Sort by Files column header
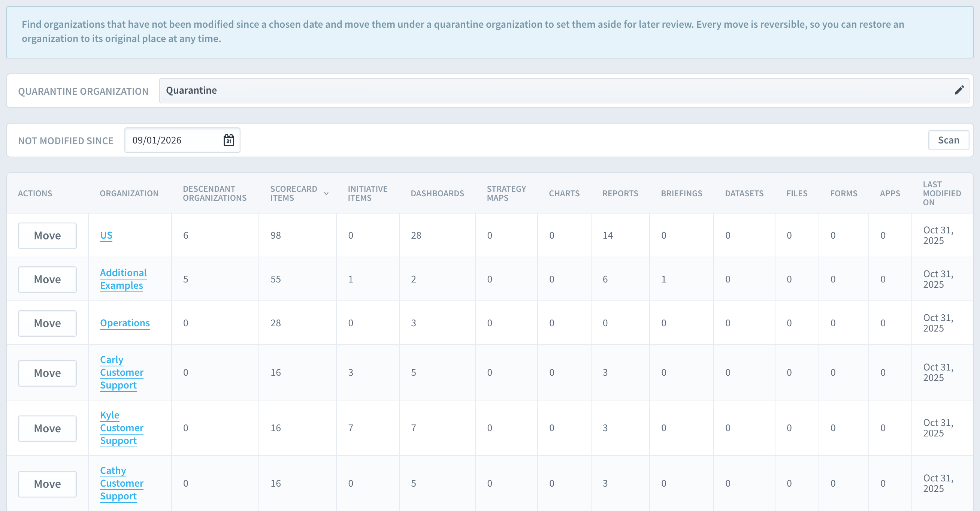Screen dimensions: 980x511 pyautogui.click(x=797, y=193)
